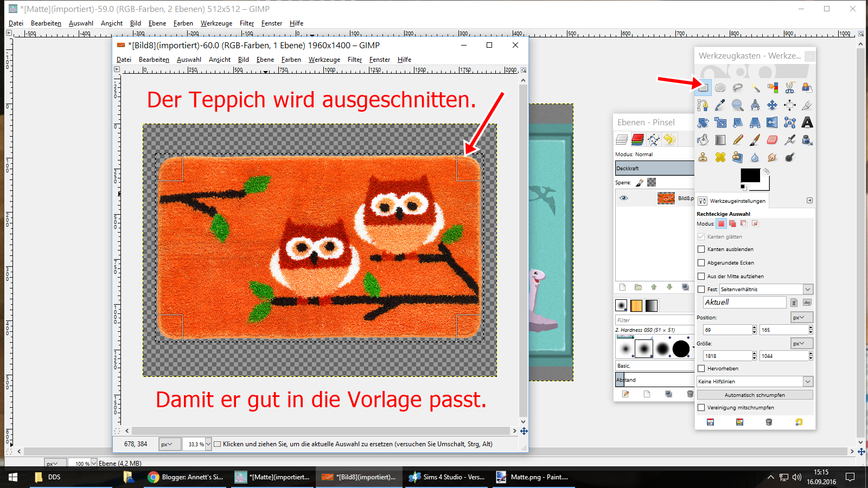This screenshot has width=868, height=488.
Task: Open the black foreground color swatch
Action: click(750, 175)
